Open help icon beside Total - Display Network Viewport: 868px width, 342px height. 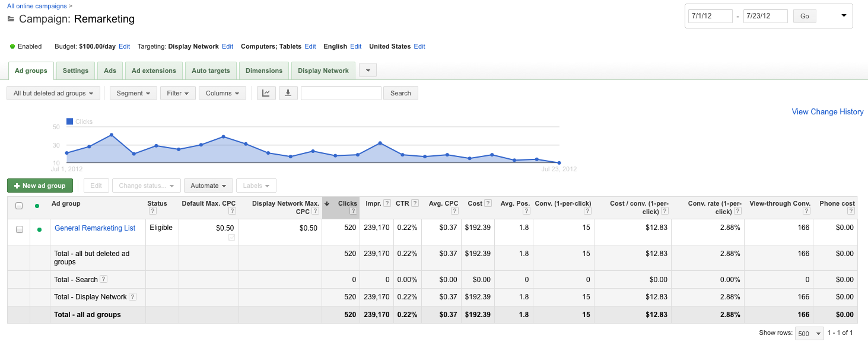click(x=133, y=297)
